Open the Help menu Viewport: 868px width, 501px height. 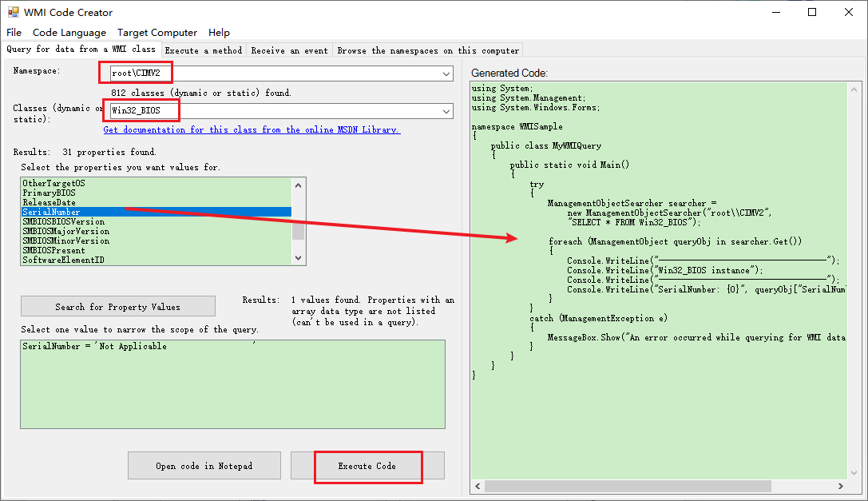pos(219,33)
